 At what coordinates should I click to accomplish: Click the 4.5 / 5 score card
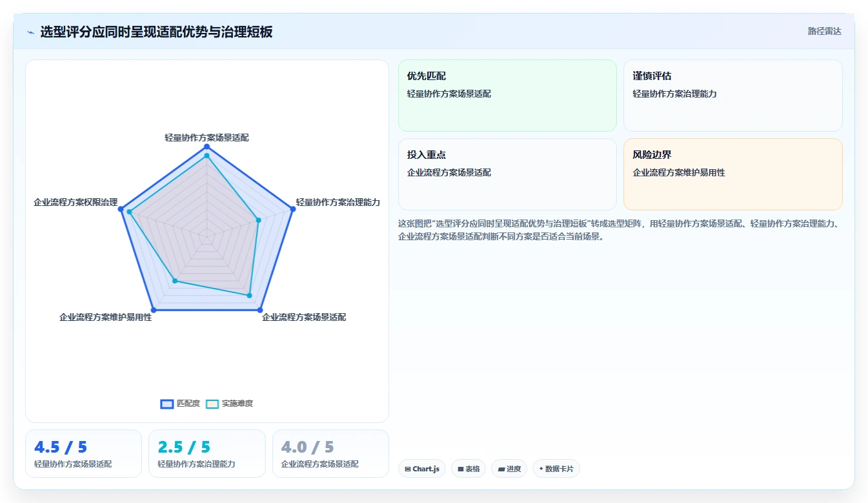click(x=83, y=453)
